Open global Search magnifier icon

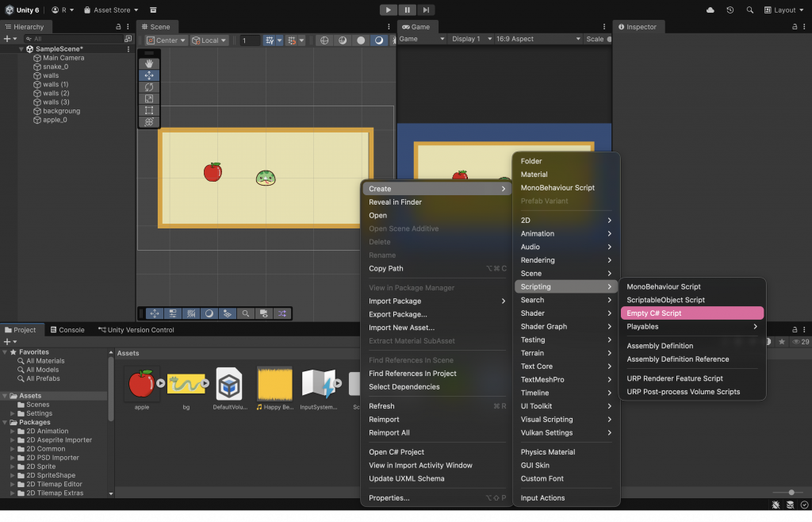pyautogui.click(x=750, y=10)
